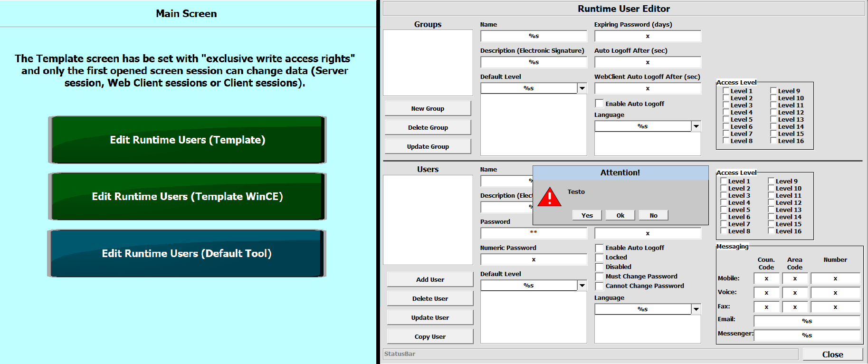
Task: Open the user Language dropdown
Action: pos(696,309)
